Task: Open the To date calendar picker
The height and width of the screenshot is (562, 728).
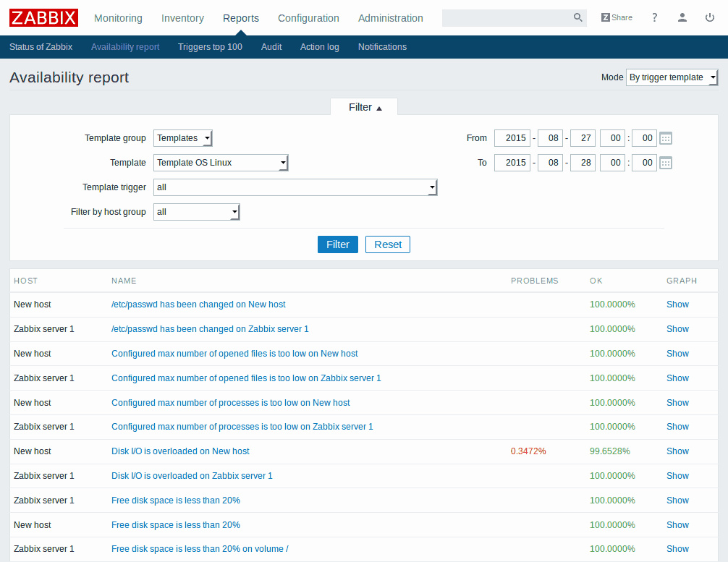Action: [666, 163]
